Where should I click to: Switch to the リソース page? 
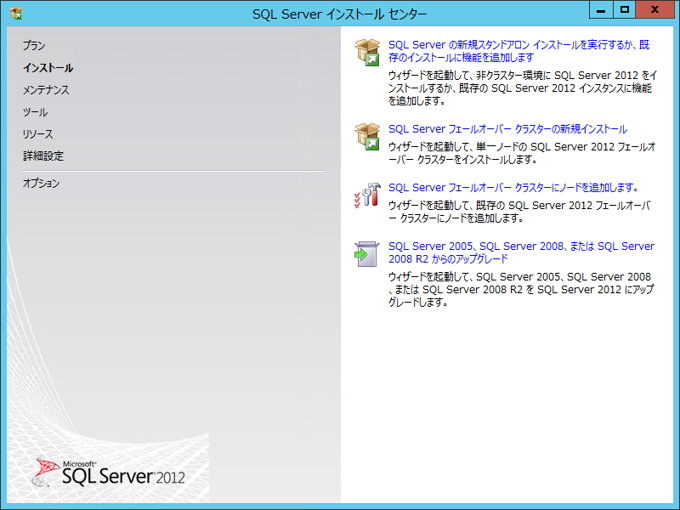point(38,134)
